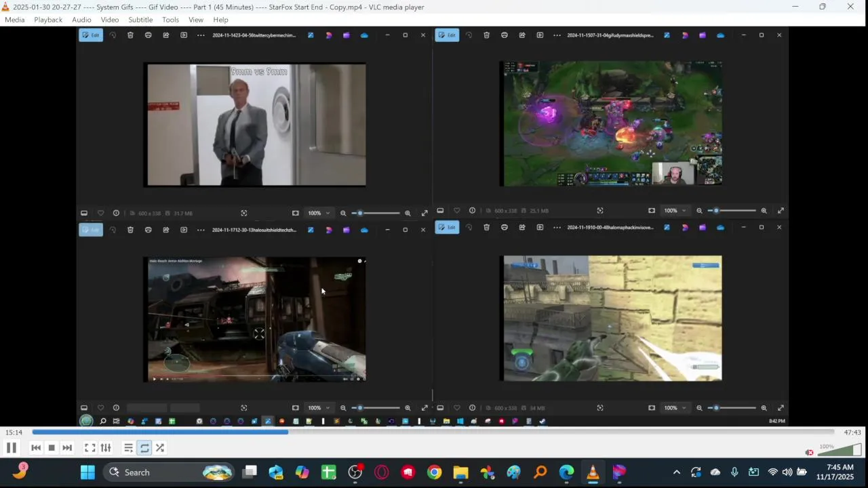The image size is (868, 488).
Task: Open the Subtitle menu
Action: tap(140, 20)
